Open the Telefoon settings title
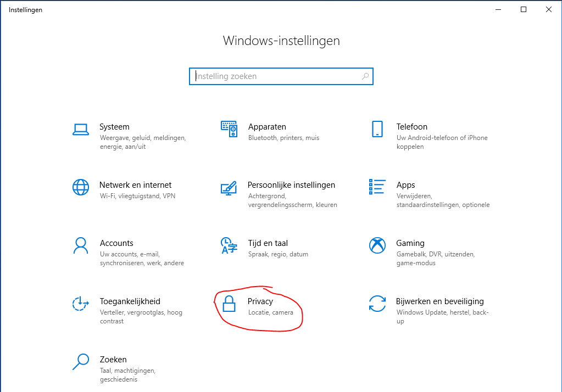This screenshot has width=562, height=392. [x=412, y=127]
